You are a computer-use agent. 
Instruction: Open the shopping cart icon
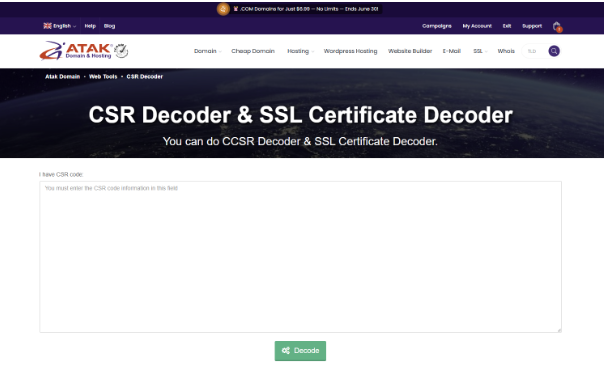tap(557, 27)
